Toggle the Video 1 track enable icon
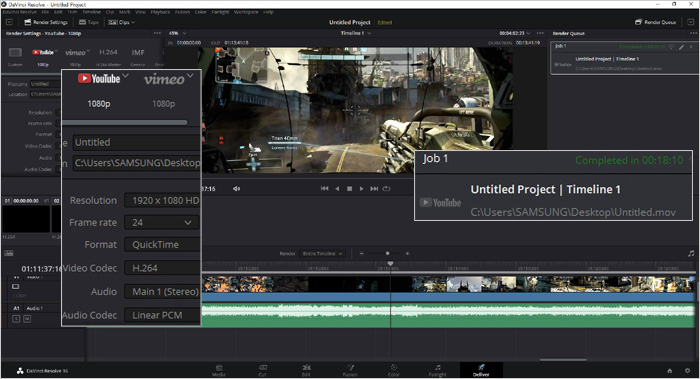 click(x=16, y=286)
